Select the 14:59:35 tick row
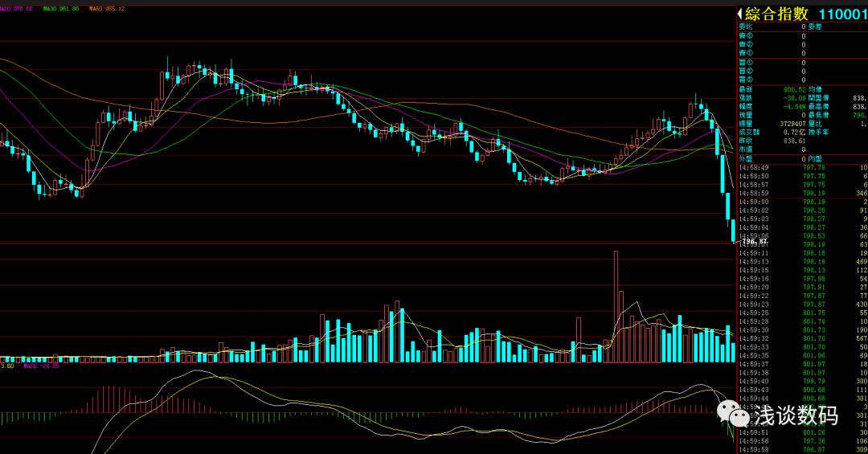The image size is (868, 454). click(x=803, y=356)
